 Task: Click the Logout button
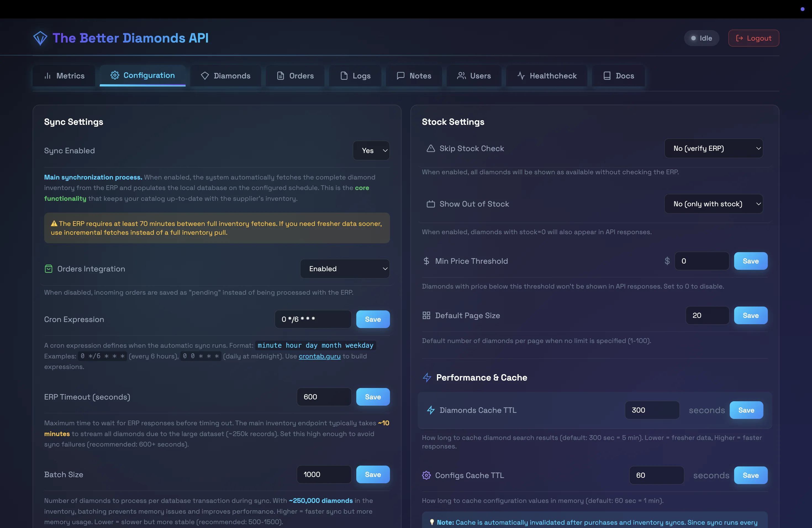[x=754, y=38]
